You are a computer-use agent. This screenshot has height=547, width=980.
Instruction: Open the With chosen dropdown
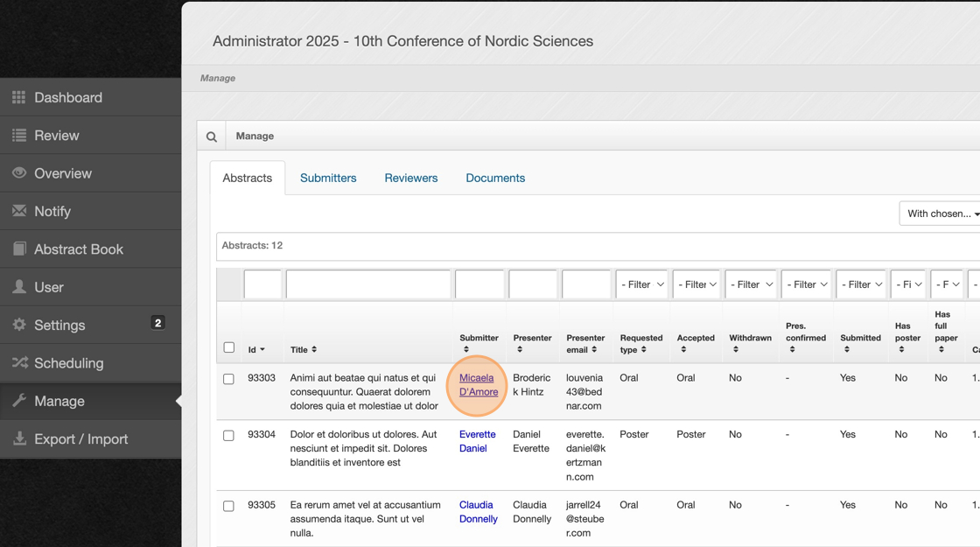point(941,214)
